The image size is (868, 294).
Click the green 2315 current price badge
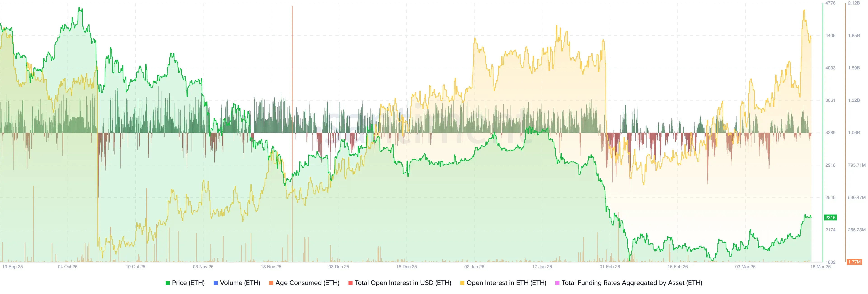point(830,218)
